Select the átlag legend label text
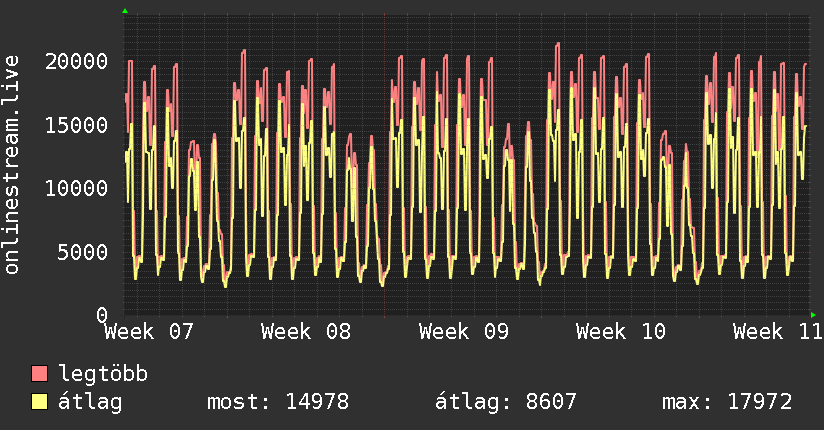 tap(90, 402)
